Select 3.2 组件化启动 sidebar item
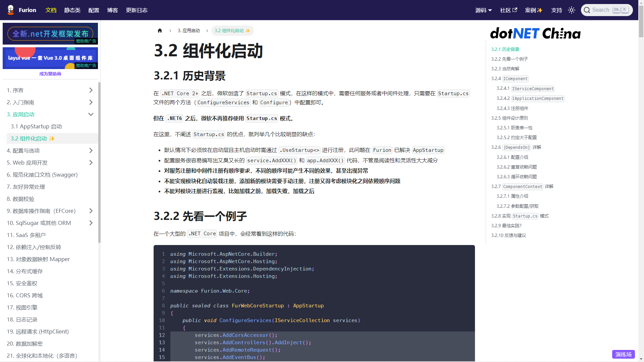 coord(52,138)
